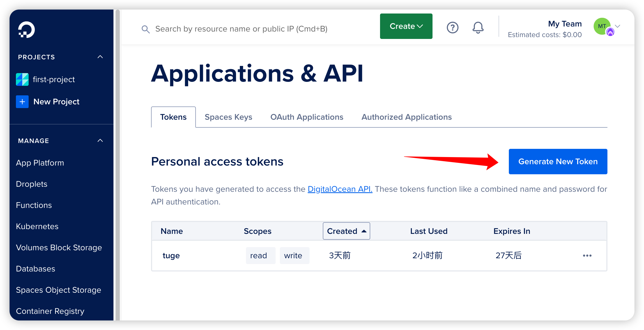Click the 3天前 created value
Image resolution: width=644 pixels, height=330 pixels.
pyautogui.click(x=340, y=256)
